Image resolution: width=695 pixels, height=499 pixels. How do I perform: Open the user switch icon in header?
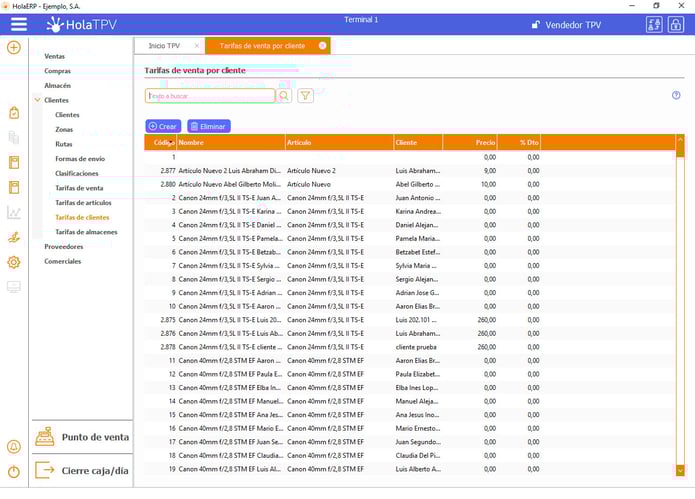coord(654,25)
